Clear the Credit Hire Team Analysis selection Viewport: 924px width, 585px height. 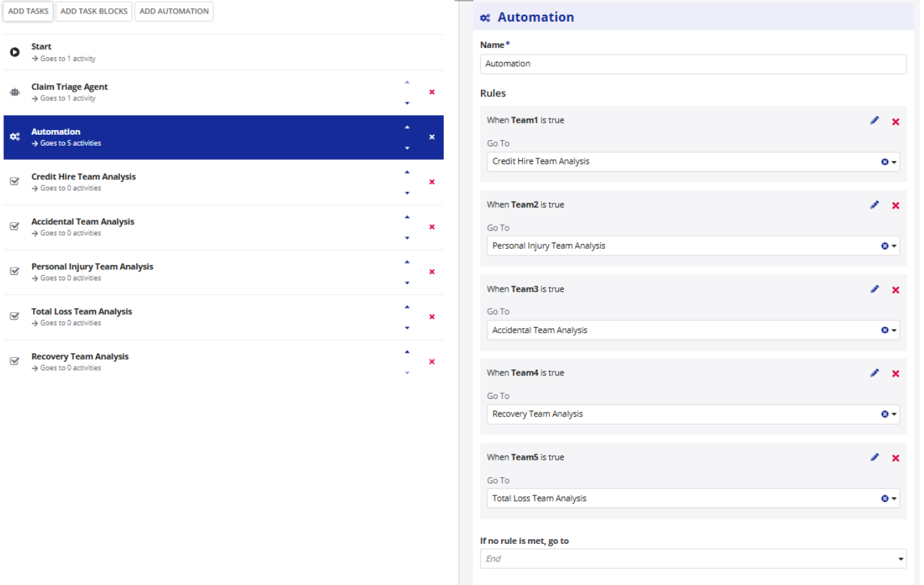click(885, 162)
